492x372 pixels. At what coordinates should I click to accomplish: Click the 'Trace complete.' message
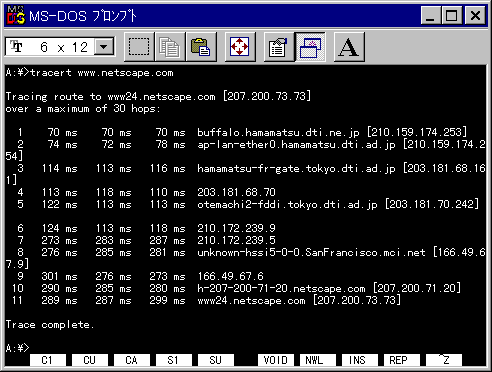point(50,325)
